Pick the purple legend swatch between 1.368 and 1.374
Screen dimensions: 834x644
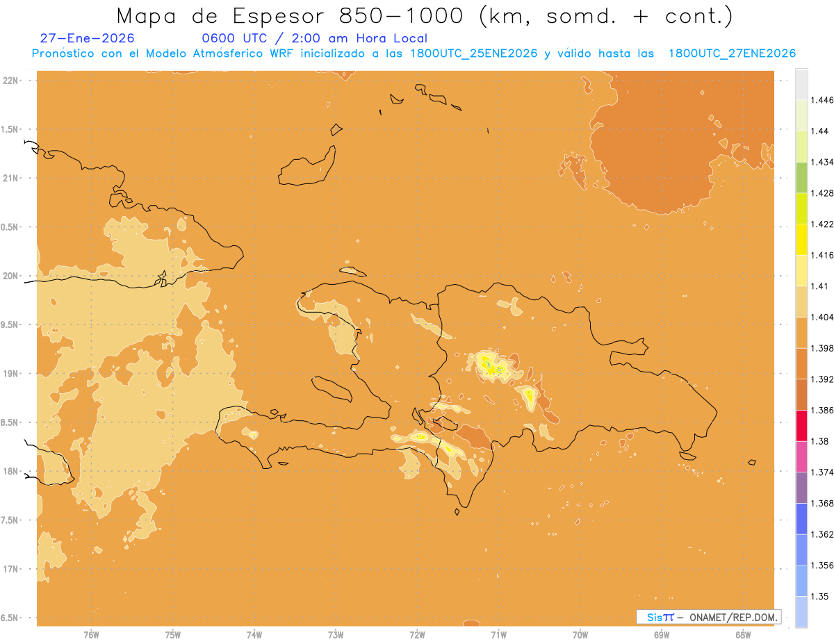(801, 488)
